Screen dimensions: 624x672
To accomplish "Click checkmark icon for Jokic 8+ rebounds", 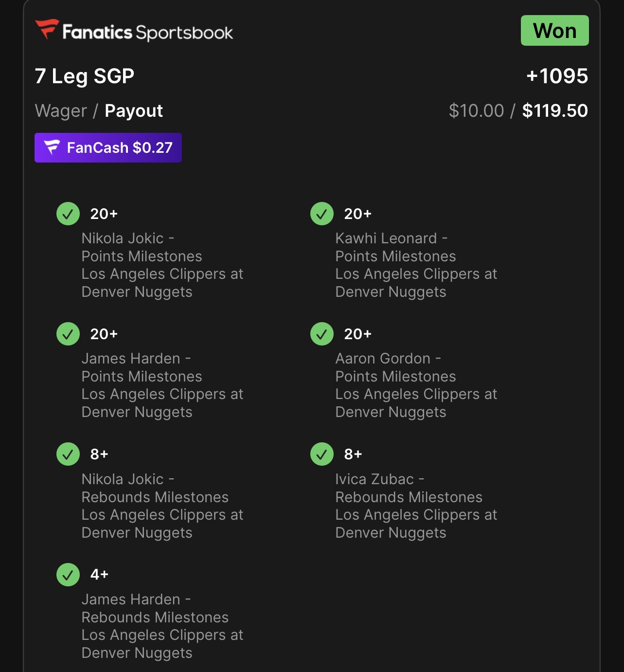I will click(68, 454).
